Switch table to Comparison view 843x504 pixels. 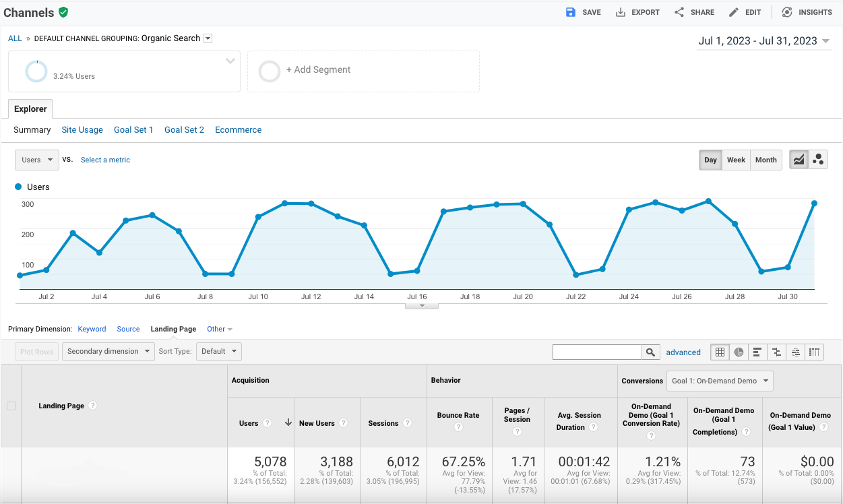(x=776, y=352)
